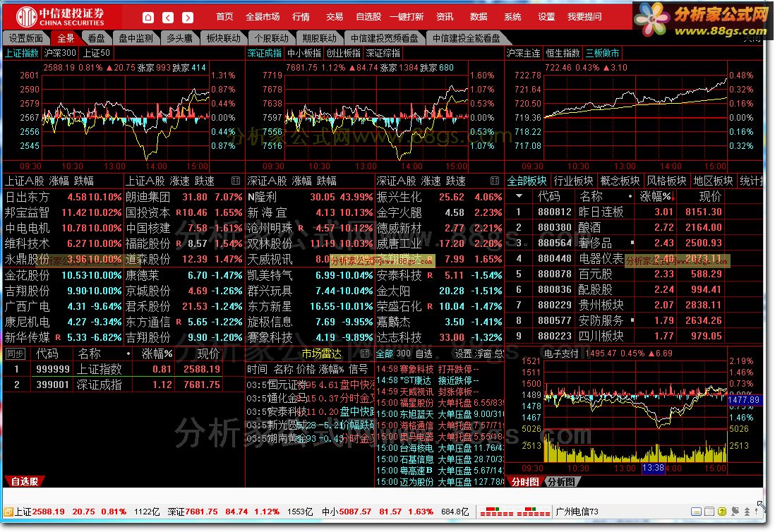Open panel menu icon in 上证A股 涨速 header
Image resolution: width=775 pixels, height=532 pixels.
(236, 181)
